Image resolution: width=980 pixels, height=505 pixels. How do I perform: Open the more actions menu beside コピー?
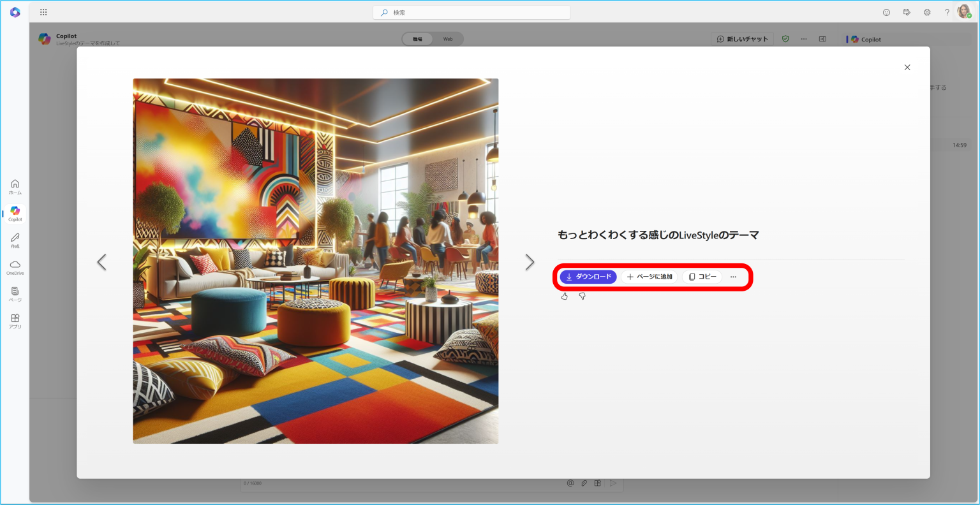point(732,277)
